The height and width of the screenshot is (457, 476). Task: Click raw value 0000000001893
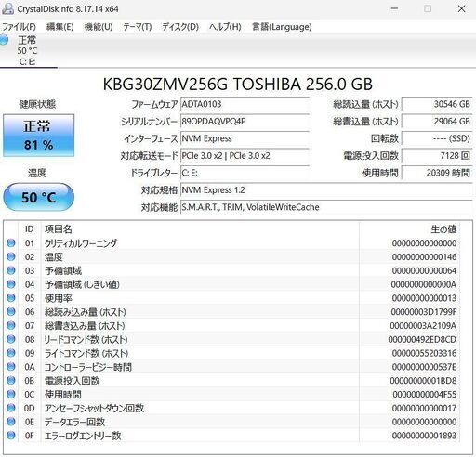tap(424, 436)
